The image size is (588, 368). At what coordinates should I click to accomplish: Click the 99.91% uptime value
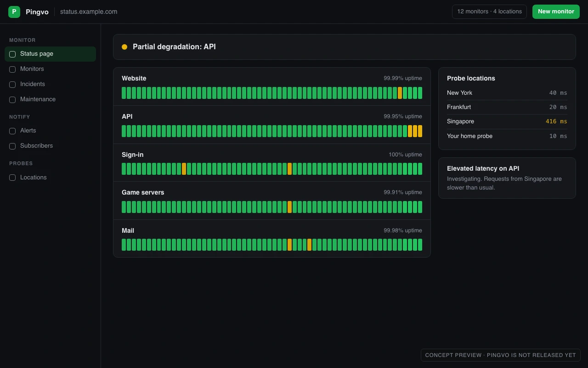(x=403, y=192)
